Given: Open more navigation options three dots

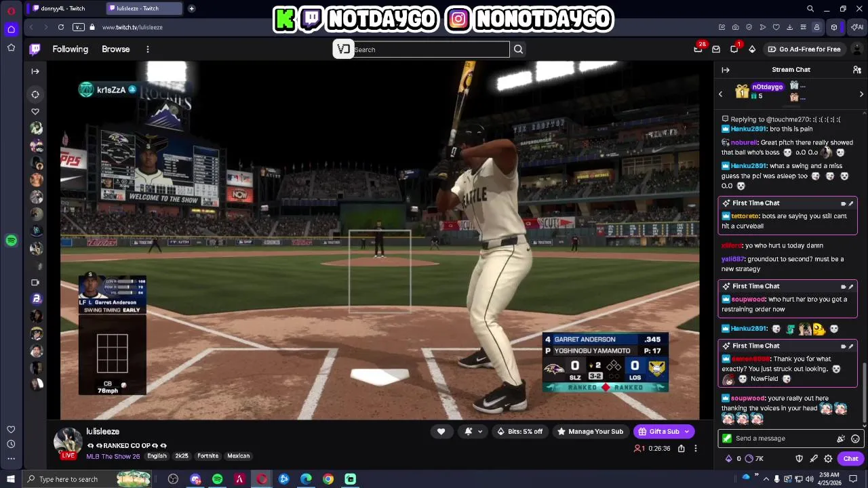Looking at the screenshot, I should click(x=147, y=49).
